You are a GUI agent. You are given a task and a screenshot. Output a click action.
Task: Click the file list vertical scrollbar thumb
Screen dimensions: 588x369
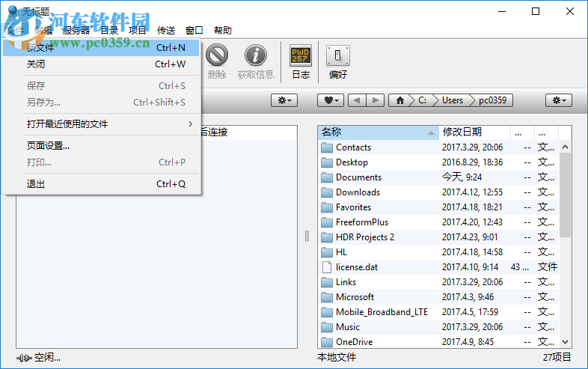(565, 195)
